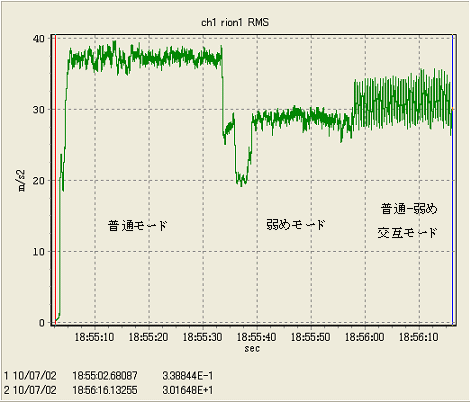The image size is (470, 402).
Task: Select cursor 1 readout row 18:55:02.68087
Action: pyautogui.click(x=109, y=376)
